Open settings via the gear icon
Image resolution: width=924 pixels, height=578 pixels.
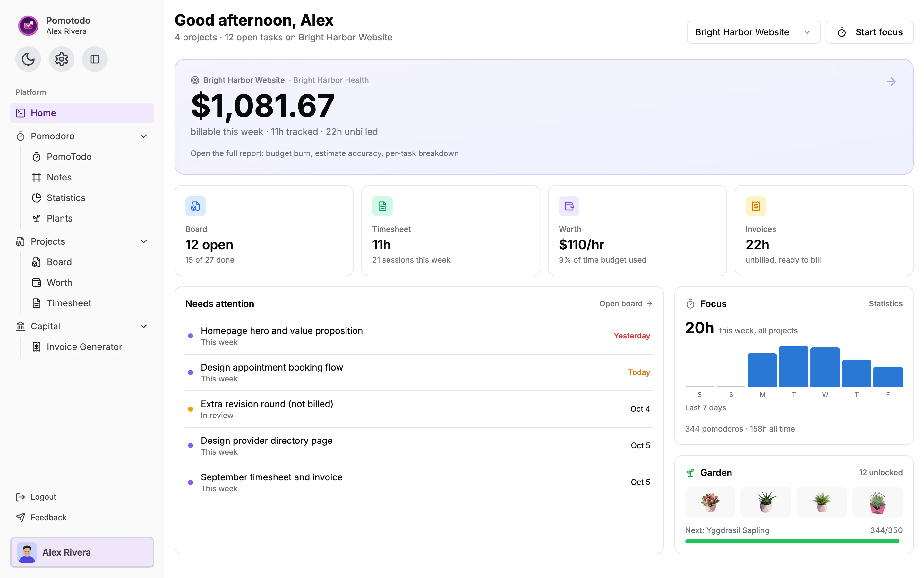coord(62,59)
